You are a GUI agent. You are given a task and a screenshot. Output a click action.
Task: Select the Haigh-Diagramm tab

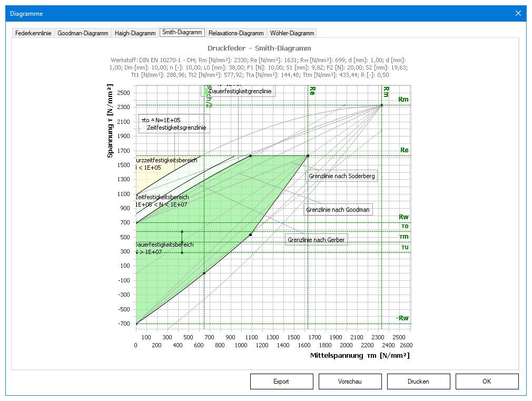pos(135,33)
